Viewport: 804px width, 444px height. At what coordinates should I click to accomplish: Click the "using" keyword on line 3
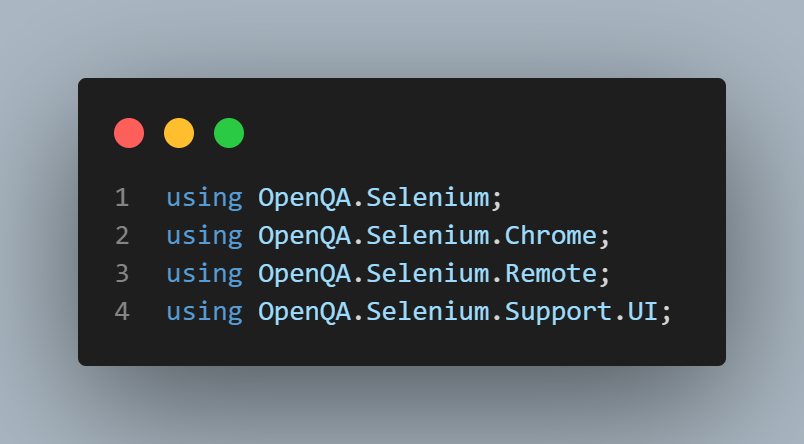point(204,273)
